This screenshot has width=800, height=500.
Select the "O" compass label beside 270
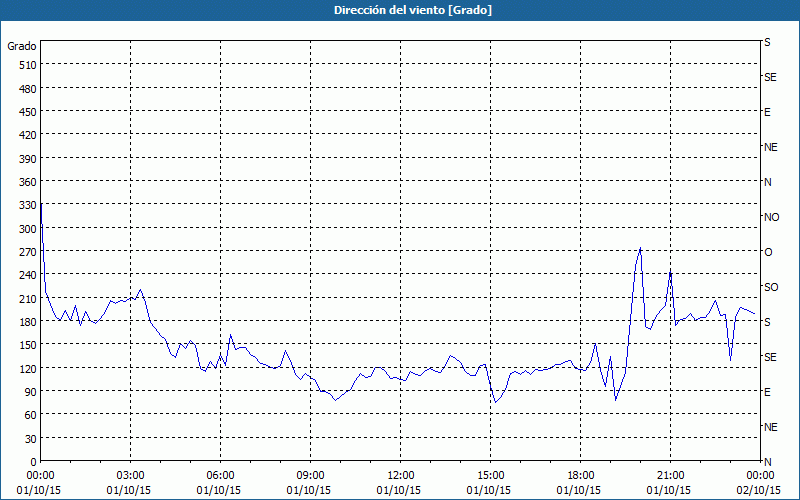[768, 253]
